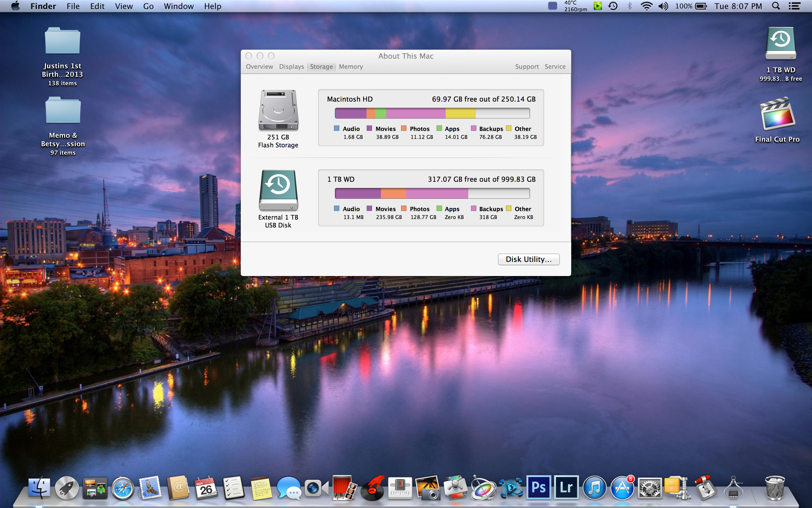
Task: Click the Disk Utility button
Action: pyautogui.click(x=528, y=259)
